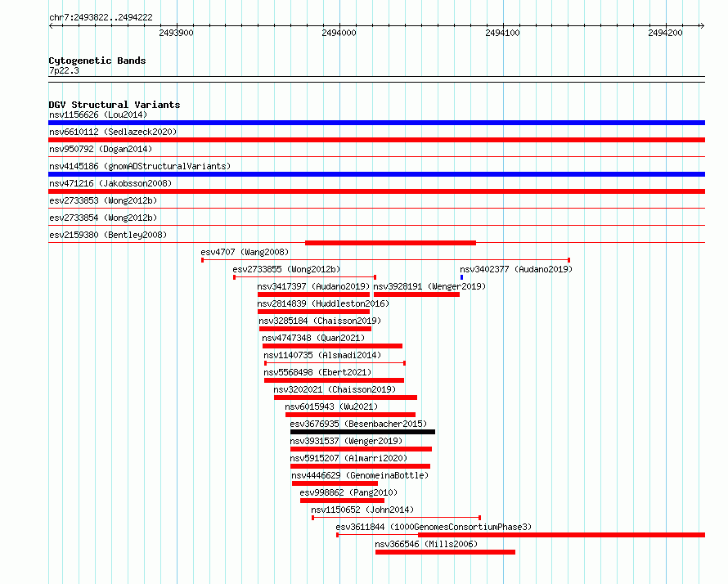Click esv2733853 (Wong2012b) label
The height and width of the screenshot is (584, 728).
click(x=103, y=200)
